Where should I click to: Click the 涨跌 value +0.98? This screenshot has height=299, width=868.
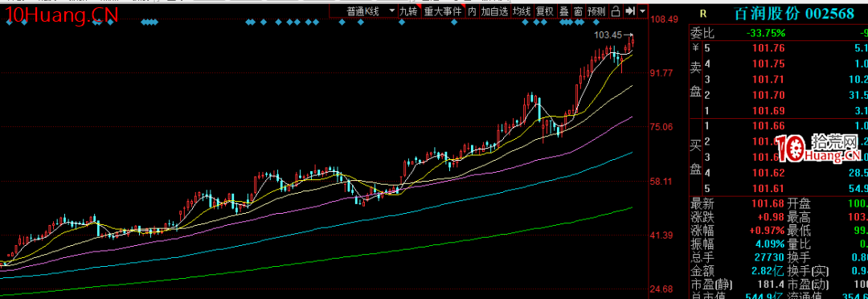click(x=772, y=216)
